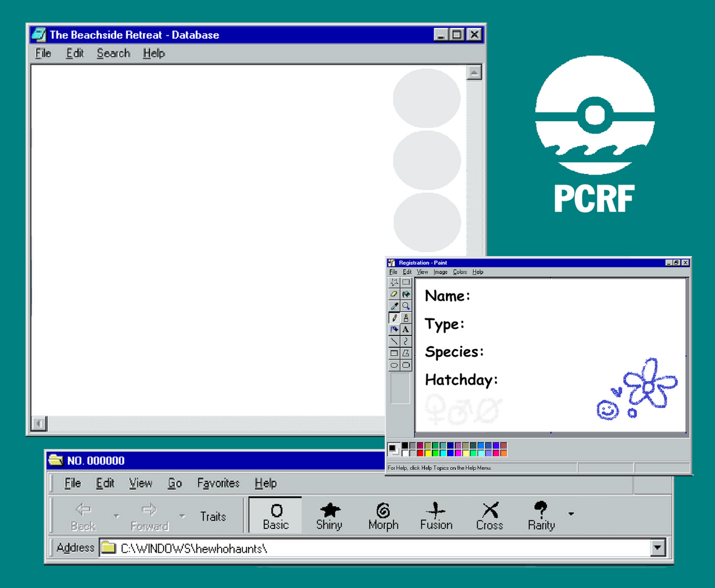Image resolution: width=715 pixels, height=588 pixels.
Task: Select the Pencil tool in Paint
Action: coord(394,318)
